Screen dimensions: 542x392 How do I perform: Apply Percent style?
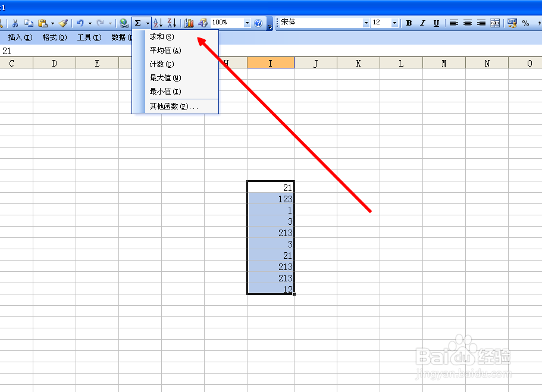(x=526, y=23)
